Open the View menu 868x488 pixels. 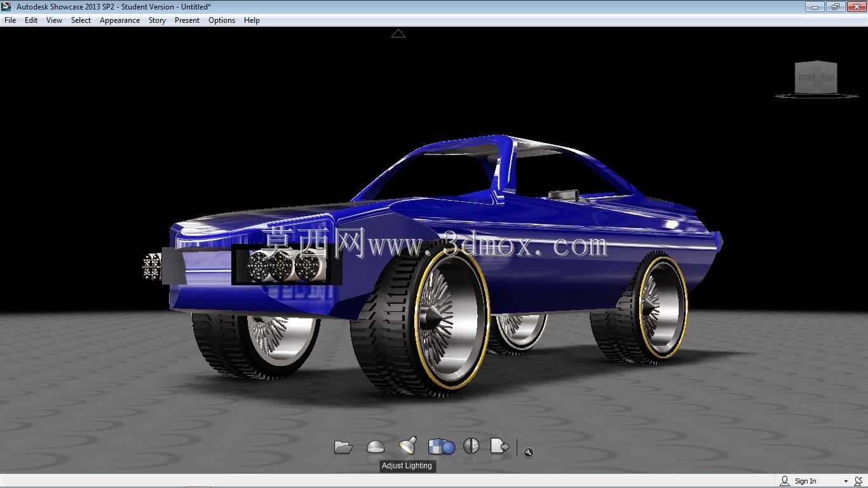click(x=54, y=20)
